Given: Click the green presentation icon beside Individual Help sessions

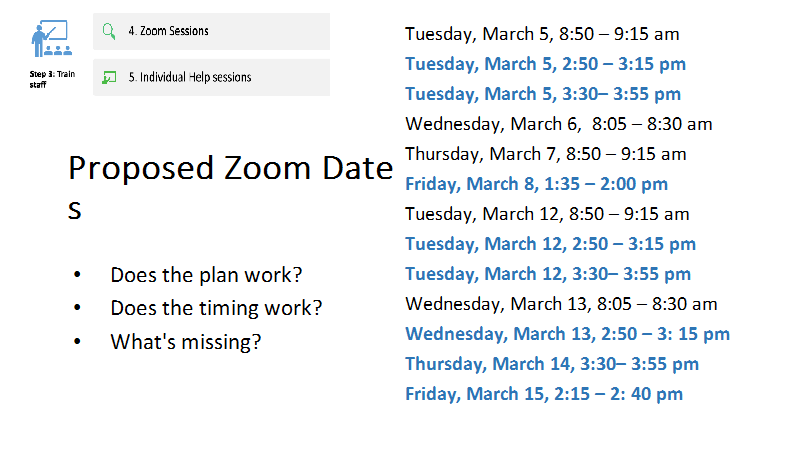Looking at the screenshot, I should pos(109,78).
